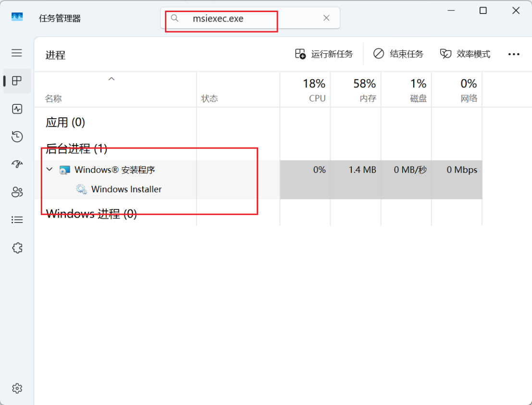Select the Windows® 安装程序 row
The height and width of the screenshot is (405, 532).
click(x=258, y=170)
